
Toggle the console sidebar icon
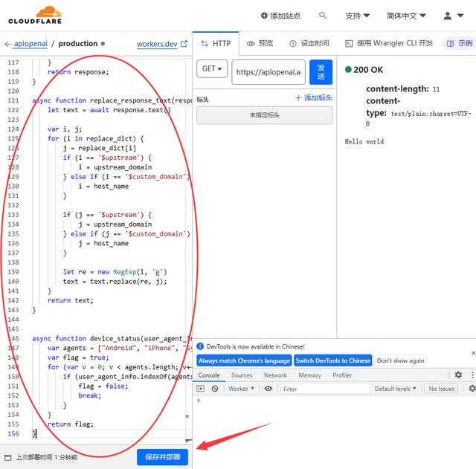pos(201,389)
